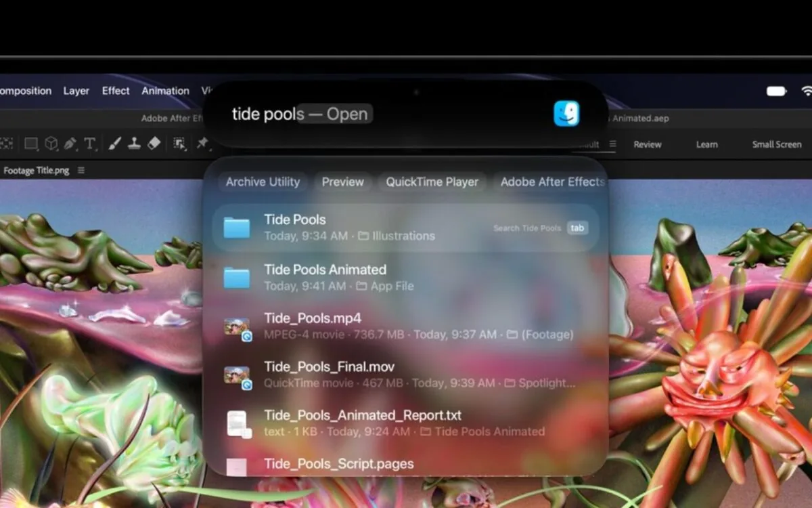Open the Default workspace menu icon
The image size is (812, 508).
(612, 144)
